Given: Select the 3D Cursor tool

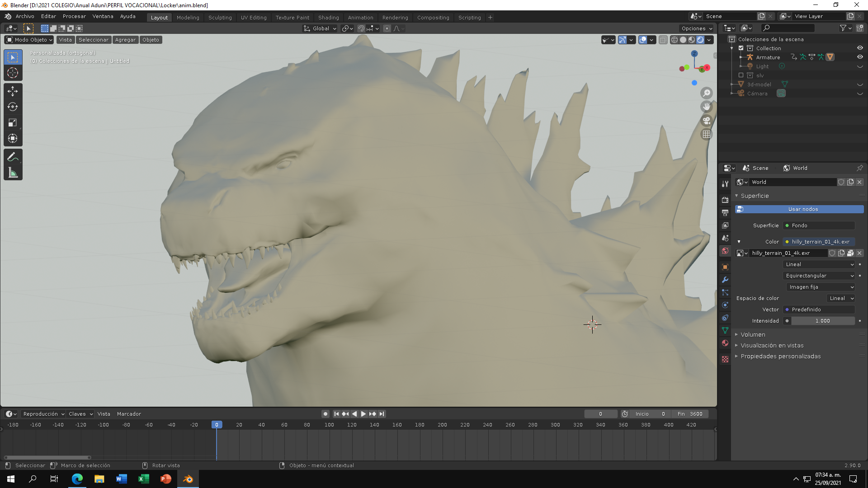Looking at the screenshot, I should point(13,73).
